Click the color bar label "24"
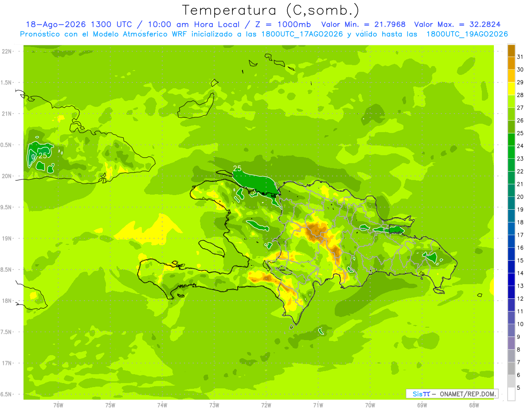532x411 pixels. click(x=520, y=146)
